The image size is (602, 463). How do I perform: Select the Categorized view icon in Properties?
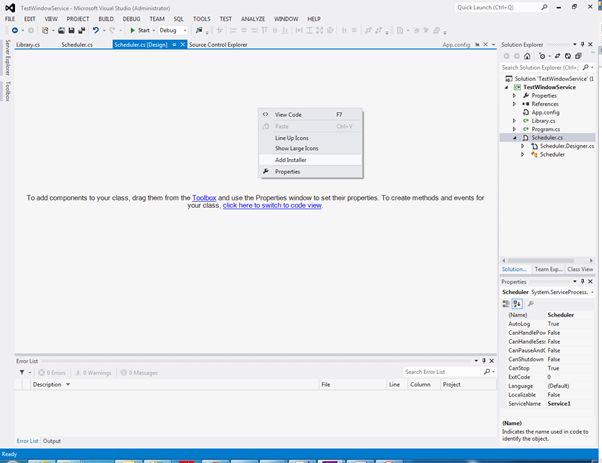(x=506, y=304)
